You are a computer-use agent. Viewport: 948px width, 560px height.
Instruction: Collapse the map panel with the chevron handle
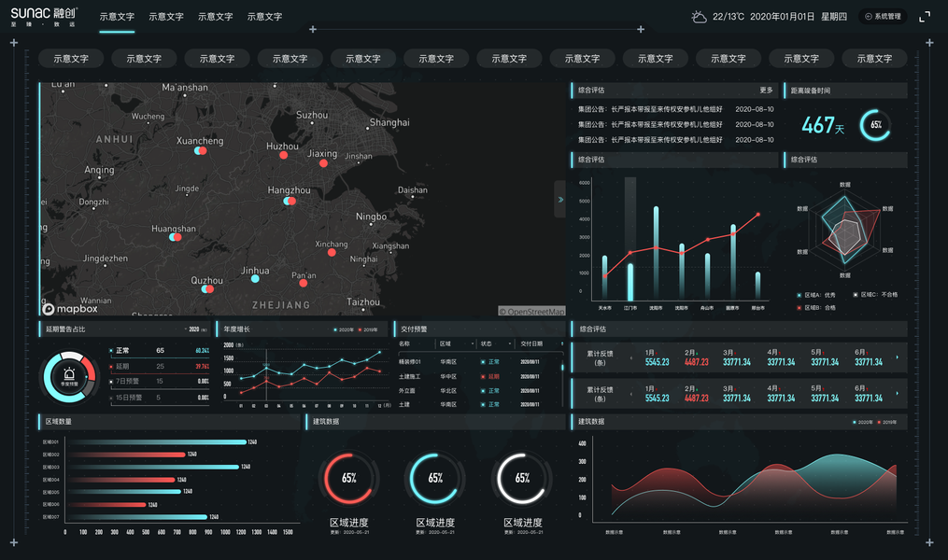(x=560, y=200)
